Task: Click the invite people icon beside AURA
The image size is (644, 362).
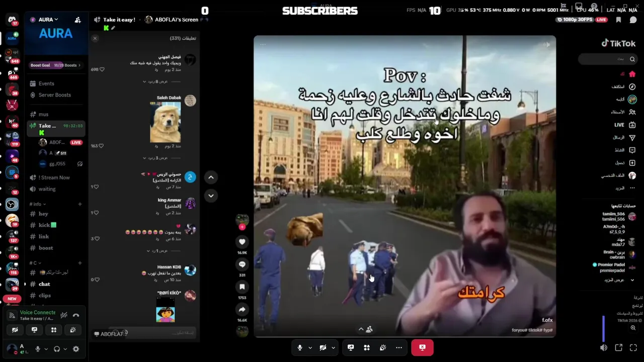Action: pos(77,20)
